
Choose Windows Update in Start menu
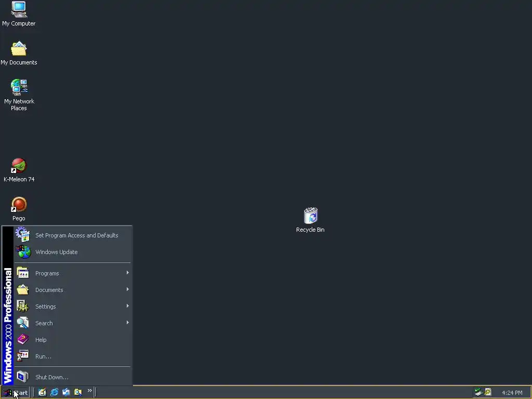73,252
